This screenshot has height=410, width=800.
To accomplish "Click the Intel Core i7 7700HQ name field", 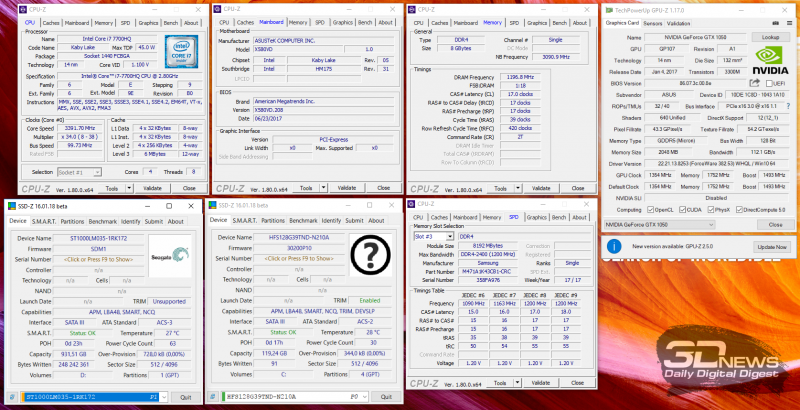I will pyautogui.click(x=108, y=39).
